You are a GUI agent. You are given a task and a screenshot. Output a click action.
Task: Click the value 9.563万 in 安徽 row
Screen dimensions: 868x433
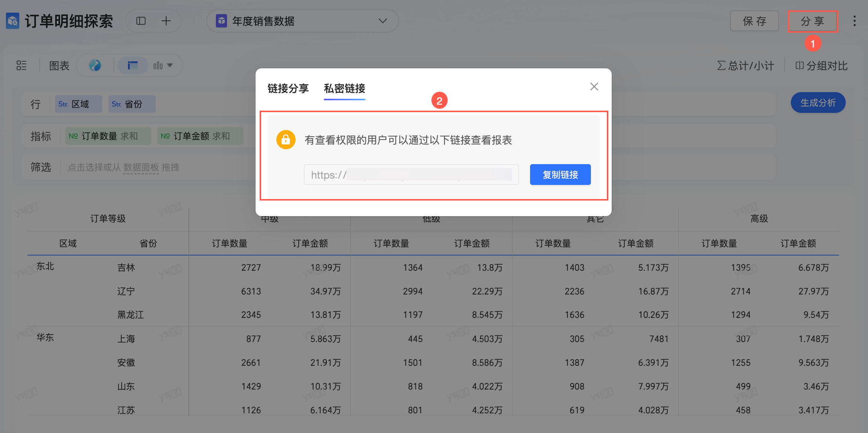[x=814, y=362]
